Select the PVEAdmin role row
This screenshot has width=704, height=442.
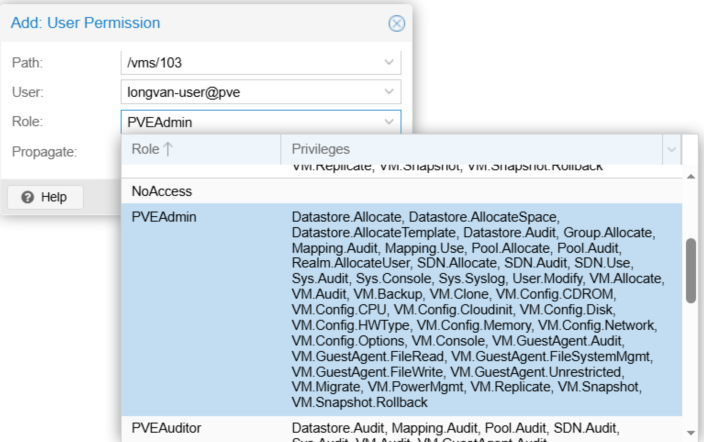click(x=401, y=309)
